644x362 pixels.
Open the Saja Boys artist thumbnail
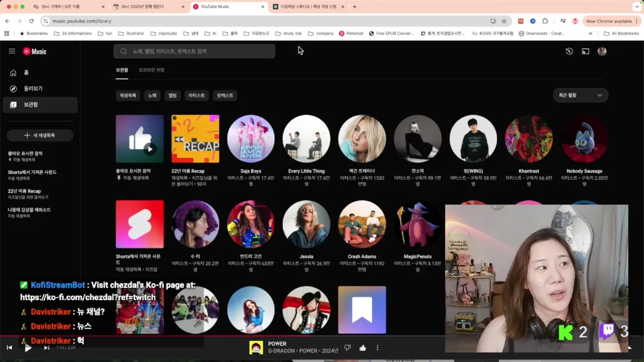251,139
